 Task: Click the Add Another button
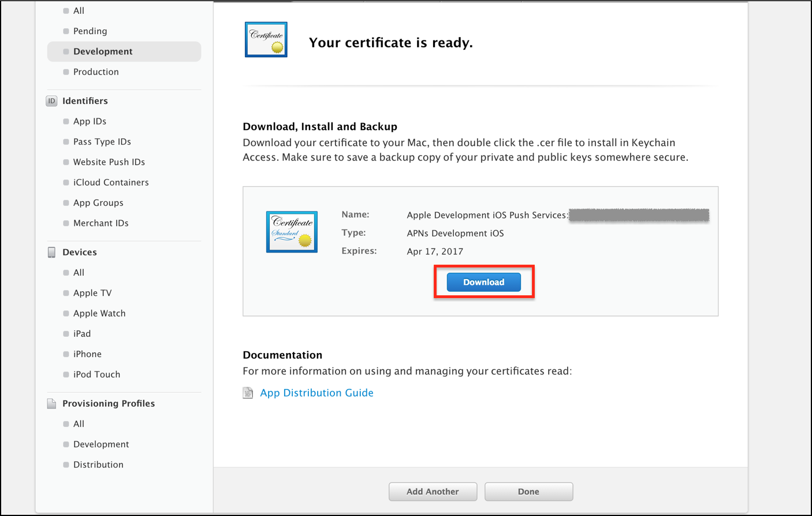pos(433,491)
